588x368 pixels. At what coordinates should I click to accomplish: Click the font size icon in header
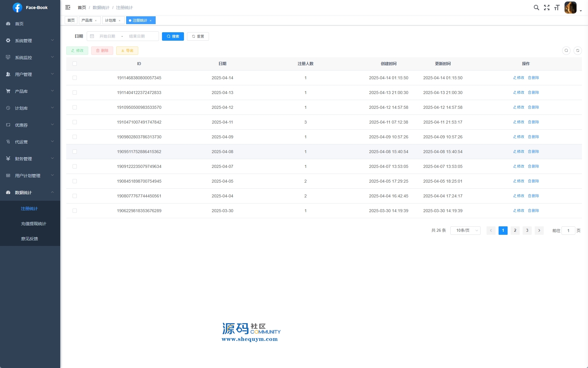[x=557, y=8]
